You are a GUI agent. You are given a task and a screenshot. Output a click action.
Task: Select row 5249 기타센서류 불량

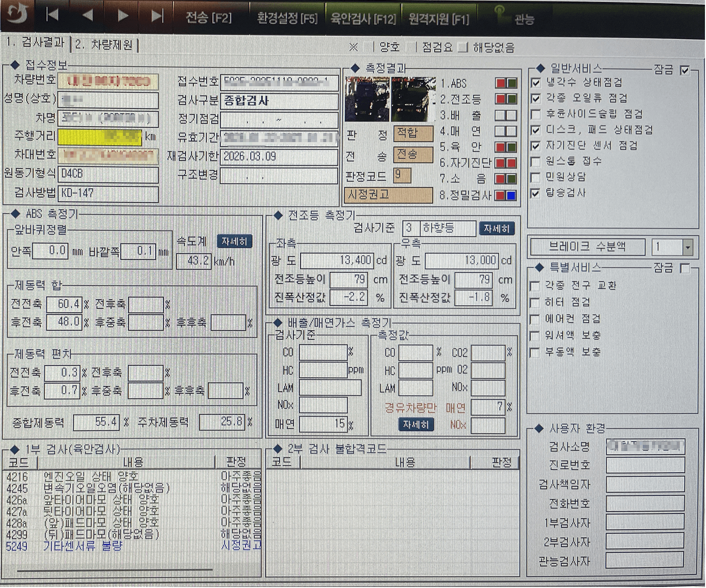pyautogui.click(x=83, y=546)
